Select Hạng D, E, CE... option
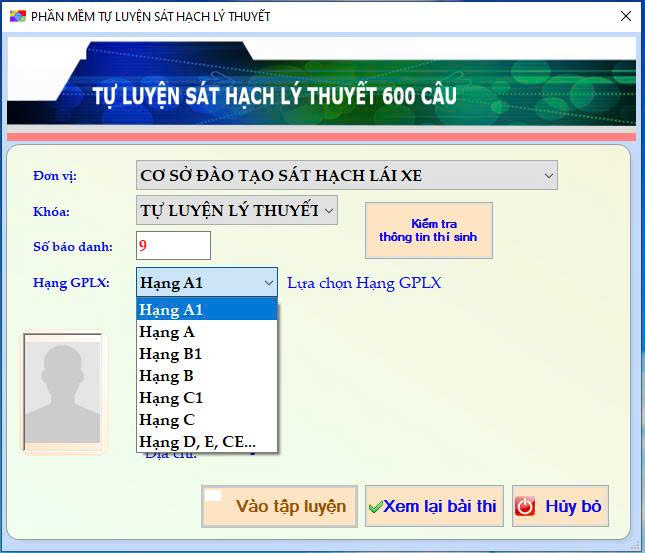The width and height of the screenshot is (645, 553). [x=206, y=442]
